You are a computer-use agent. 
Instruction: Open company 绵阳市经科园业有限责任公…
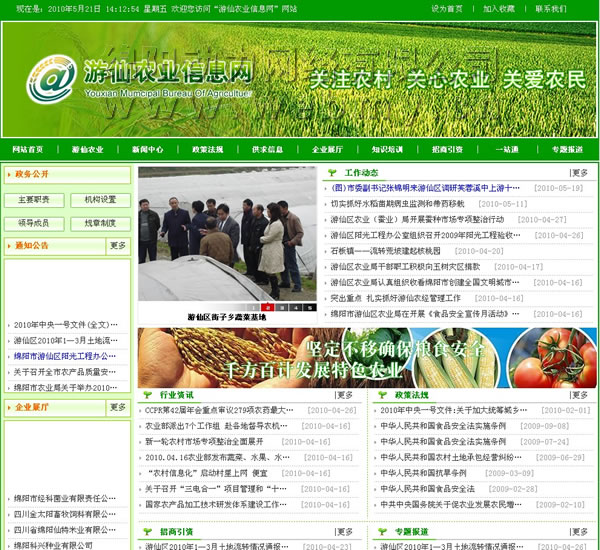(x=65, y=498)
